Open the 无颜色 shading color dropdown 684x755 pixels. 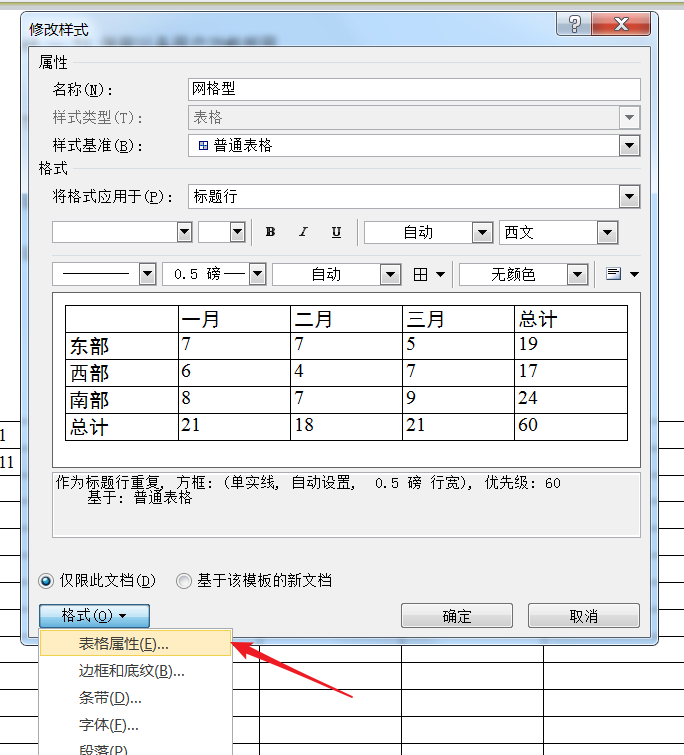tap(578, 275)
